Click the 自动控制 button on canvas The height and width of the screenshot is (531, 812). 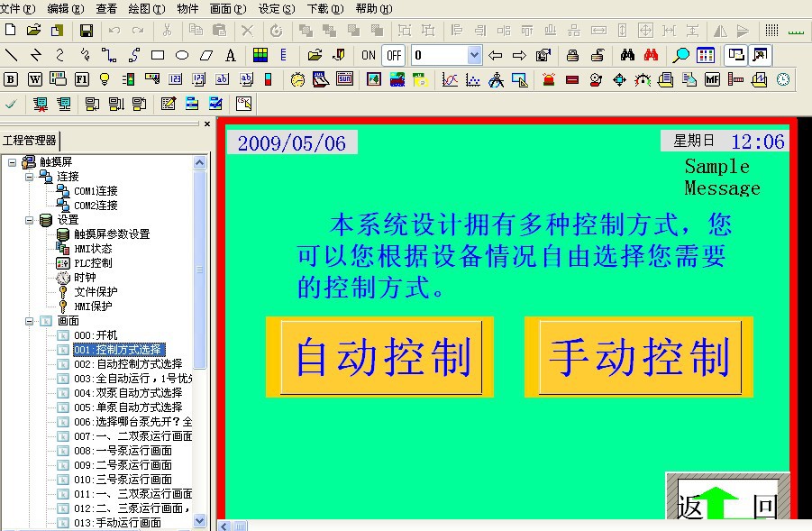click(380, 357)
